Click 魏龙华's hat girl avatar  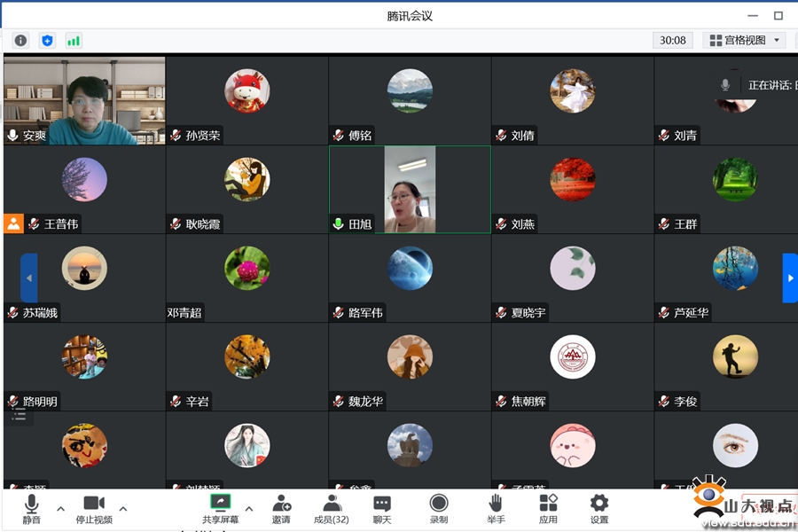click(410, 356)
